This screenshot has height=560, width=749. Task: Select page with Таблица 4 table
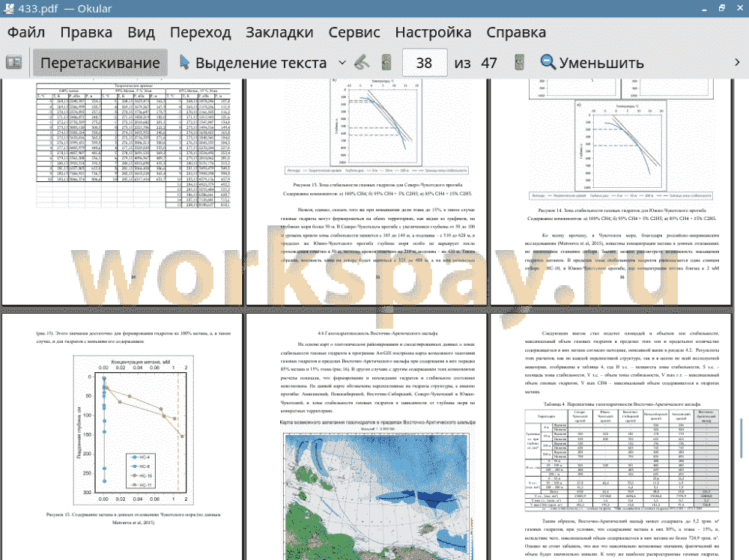[611, 436]
